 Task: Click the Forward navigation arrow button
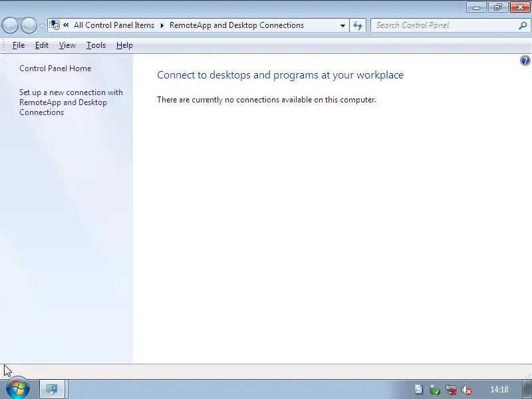click(29, 25)
